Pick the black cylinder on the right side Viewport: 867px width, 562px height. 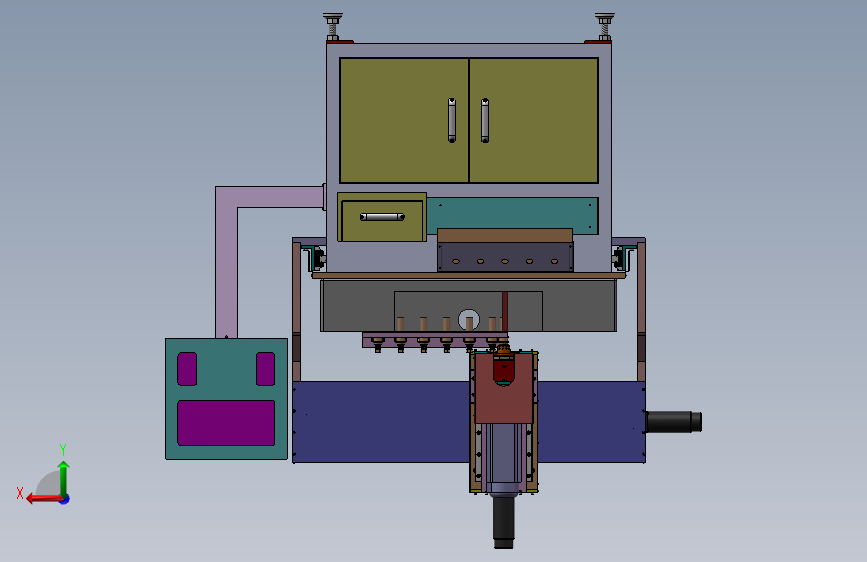click(674, 422)
